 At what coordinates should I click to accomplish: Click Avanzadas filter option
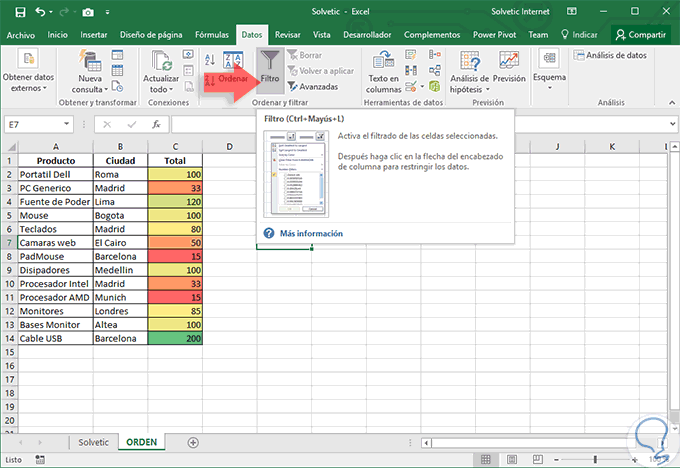313,86
